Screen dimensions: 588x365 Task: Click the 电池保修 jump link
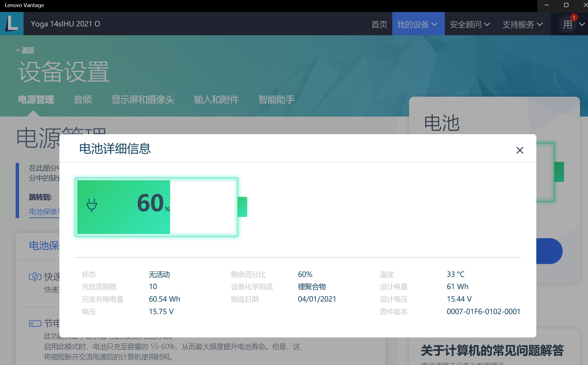44,212
